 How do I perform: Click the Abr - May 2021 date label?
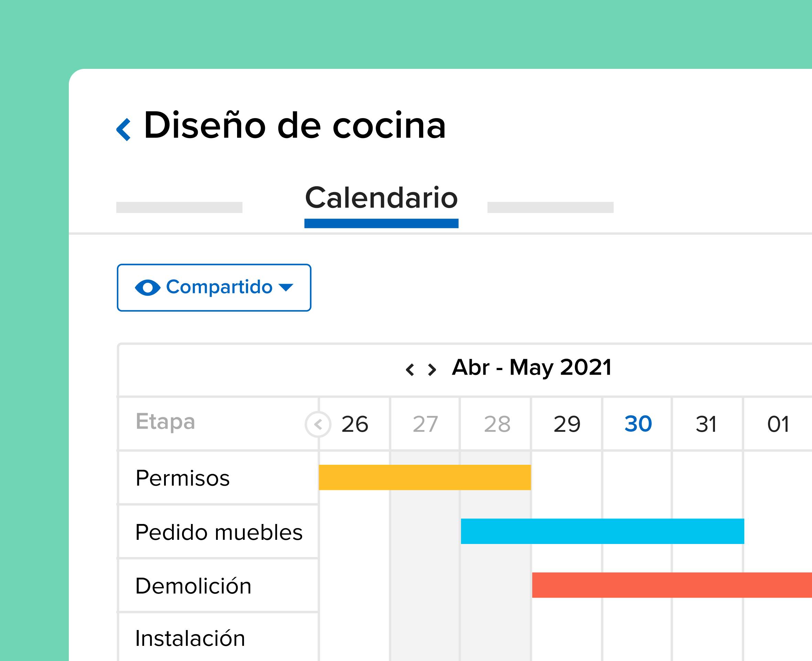point(532,367)
